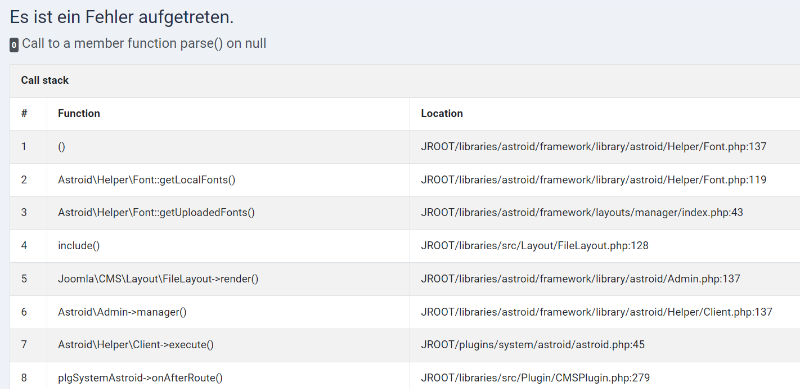The image size is (800, 389).
Task: Select the FileLayout->render() function entry
Action: [158, 279]
